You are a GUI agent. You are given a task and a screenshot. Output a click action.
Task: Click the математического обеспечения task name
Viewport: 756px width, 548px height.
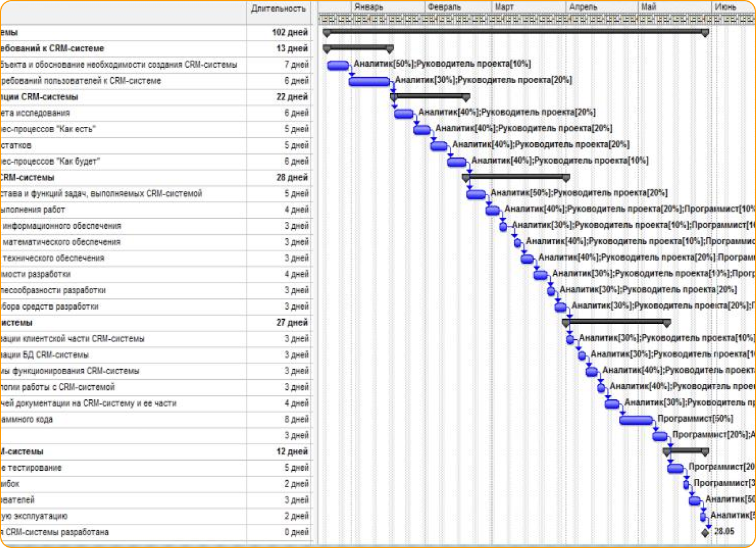tap(62, 242)
